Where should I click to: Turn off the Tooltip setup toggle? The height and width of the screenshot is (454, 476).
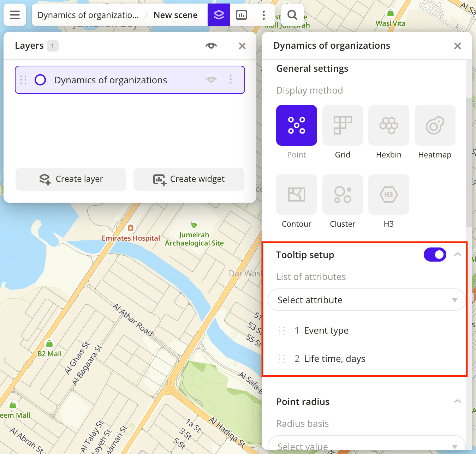tap(435, 255)
